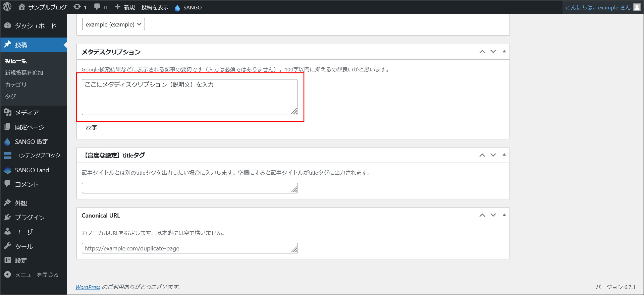Image resolution: width=644 pixels, height=295 pixels.
Task: Open the updates icon in admin bar
Action: click(x=77, y=7)
